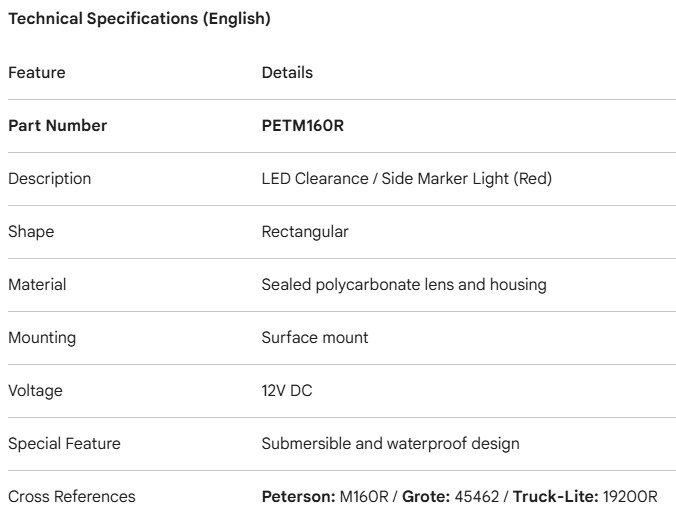Click the Voltage row label
Viewport: 676px width, 519px height.
35,391
